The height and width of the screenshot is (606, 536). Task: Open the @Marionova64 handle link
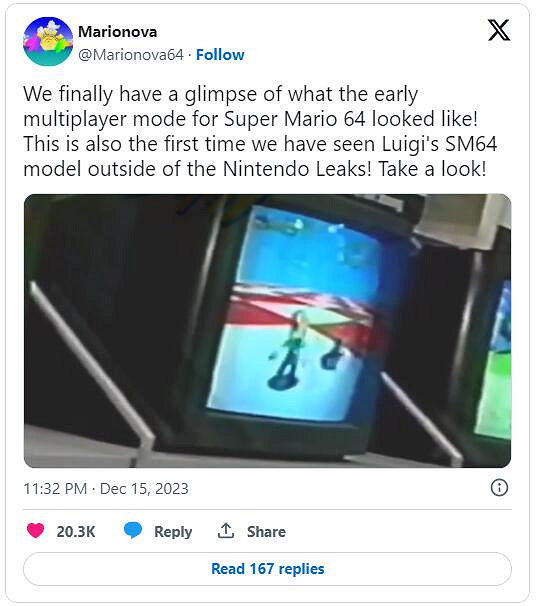[131, 55]
